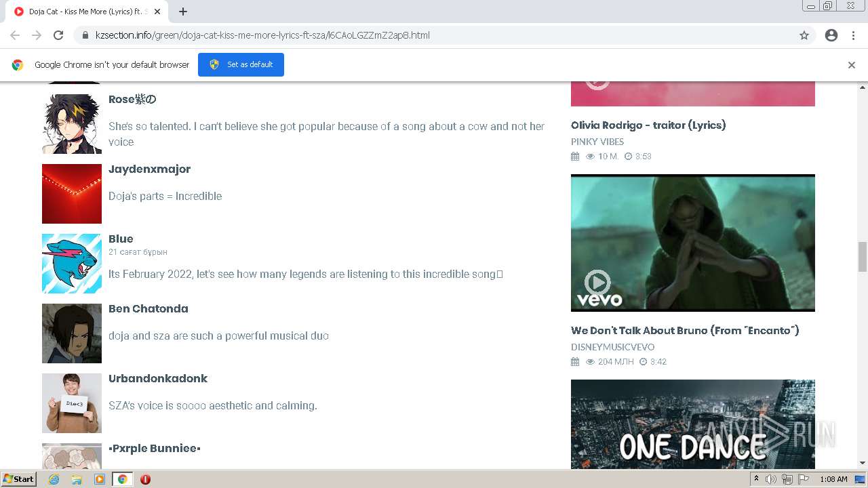Open Windows Media Player from taskbar
Viewport: 868px width, 488px height.
(x=100, y=479)
